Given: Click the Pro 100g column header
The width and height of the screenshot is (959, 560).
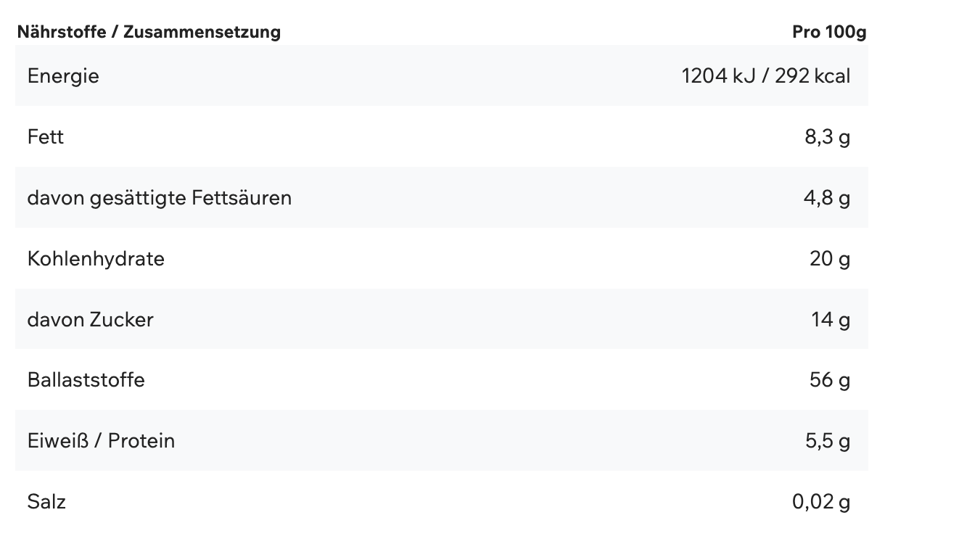Looking at the screenshot, I should (x=828, y=32).
